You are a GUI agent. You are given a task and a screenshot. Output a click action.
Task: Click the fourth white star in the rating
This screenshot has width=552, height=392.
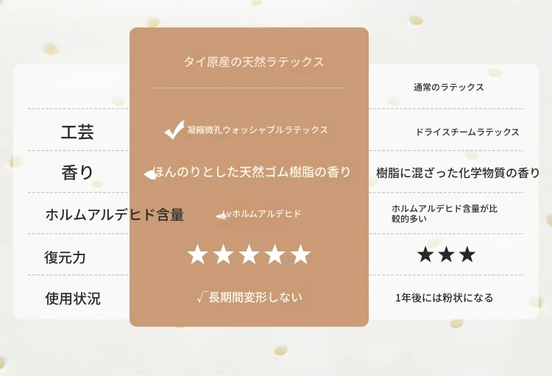275,254
